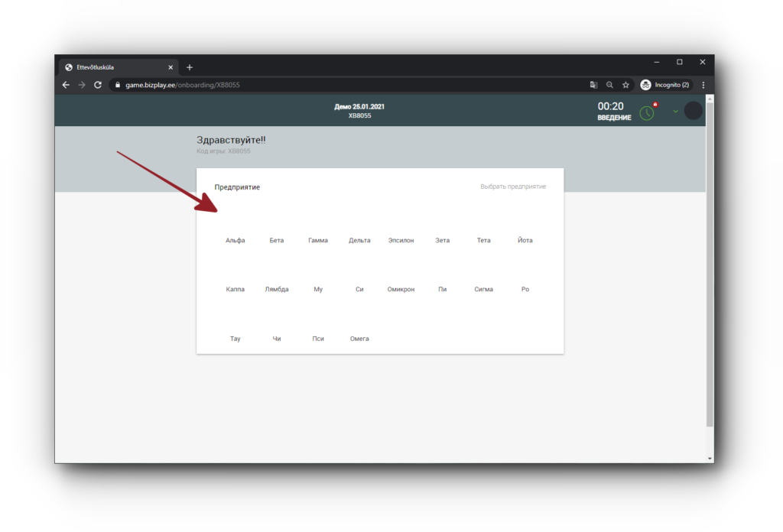Go back to the previous page
This screenshot has width=783, height=532.
click(x=66, y=85)
